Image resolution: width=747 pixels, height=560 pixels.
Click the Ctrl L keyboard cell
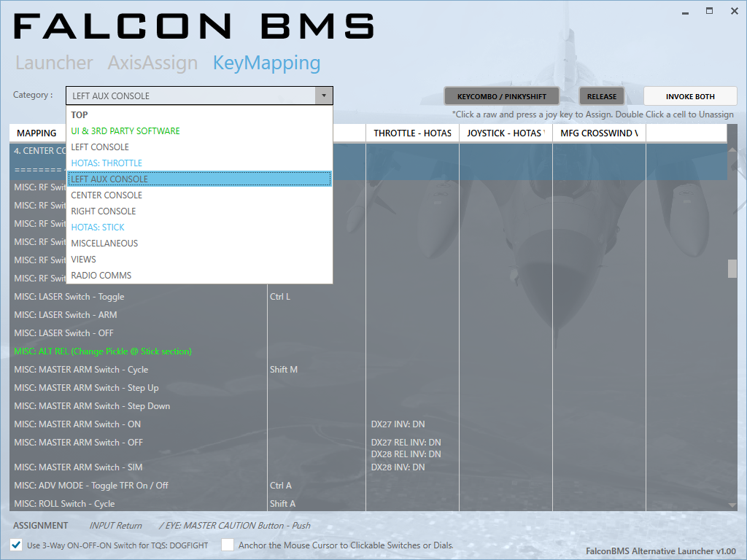[x=317, y=297]
